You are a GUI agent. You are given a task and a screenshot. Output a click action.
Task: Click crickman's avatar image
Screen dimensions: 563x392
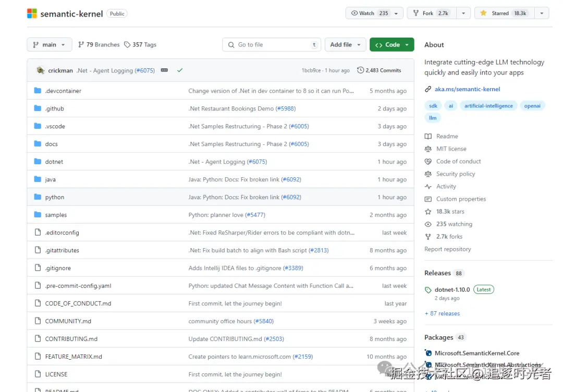coord(41,70)
